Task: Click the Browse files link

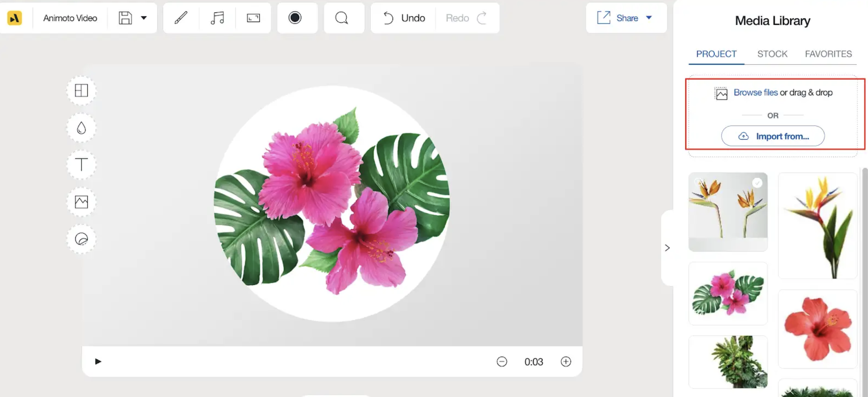Action: [756, 92]
